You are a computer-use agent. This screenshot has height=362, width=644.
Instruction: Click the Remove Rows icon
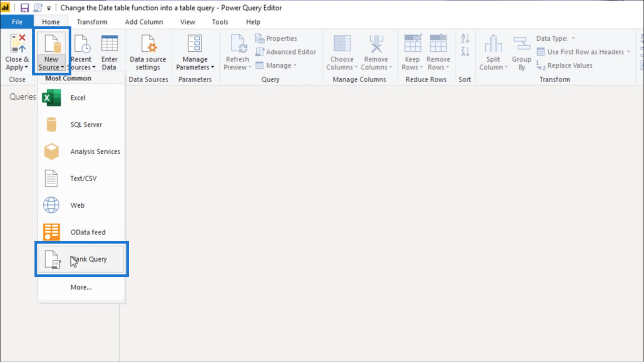tap(438, 43)
